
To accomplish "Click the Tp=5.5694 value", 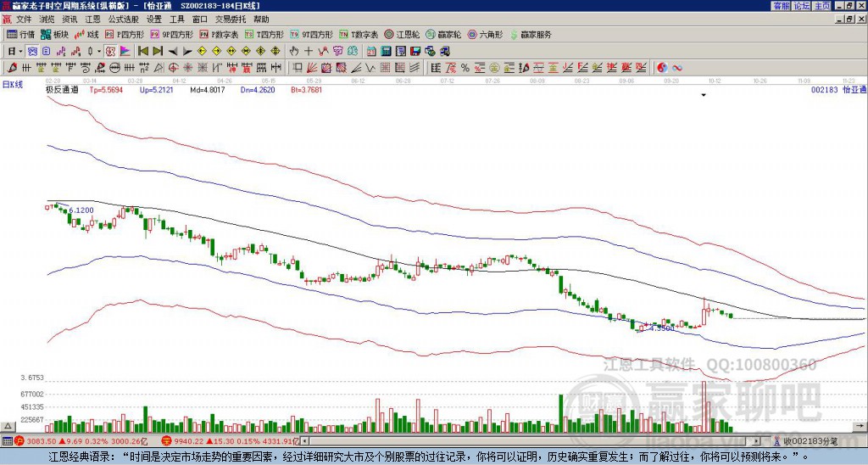I will tap(106, 89).
